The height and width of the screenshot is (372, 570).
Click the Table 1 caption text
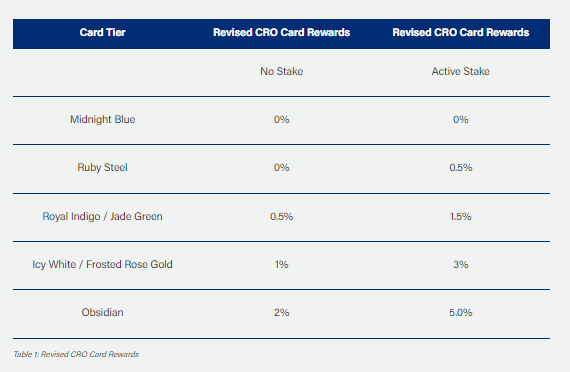[x=76, y=354]
